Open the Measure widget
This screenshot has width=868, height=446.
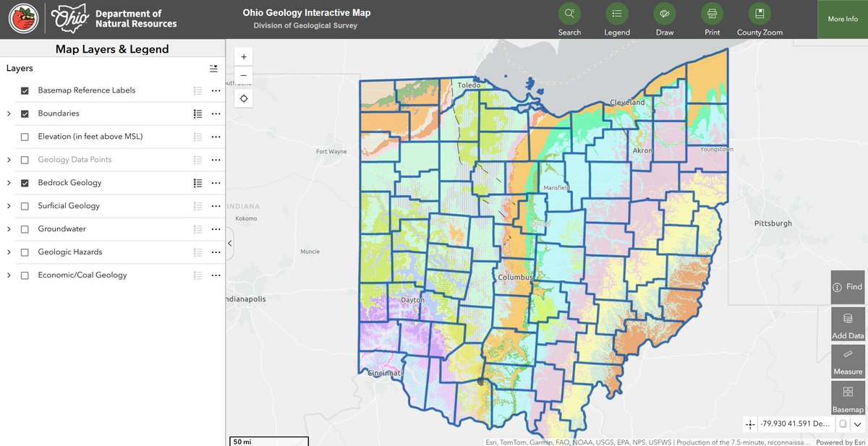[x=848, y=361]
